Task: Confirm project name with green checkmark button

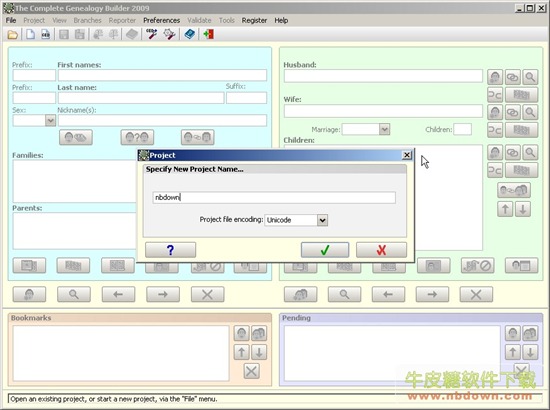Action: [325, 250]
